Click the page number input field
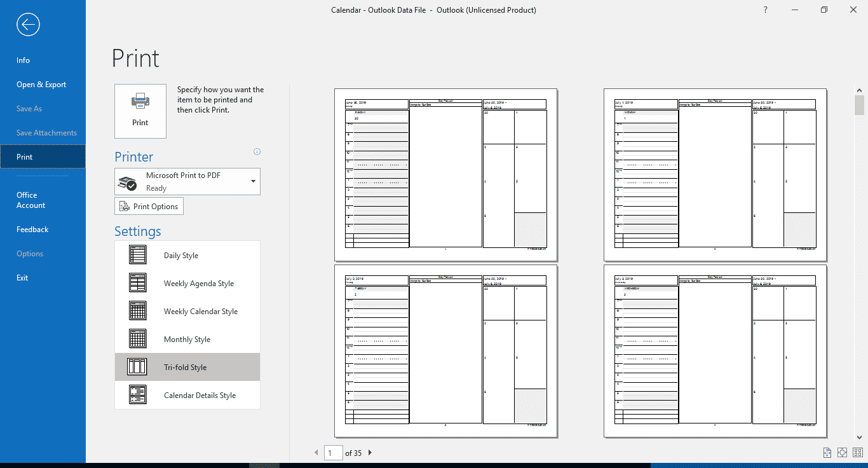Viewport: 868px width, 468px height. [333, 453]
